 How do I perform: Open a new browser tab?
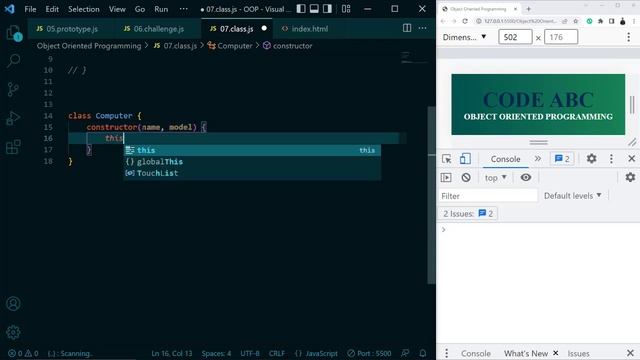coord(529,9)
